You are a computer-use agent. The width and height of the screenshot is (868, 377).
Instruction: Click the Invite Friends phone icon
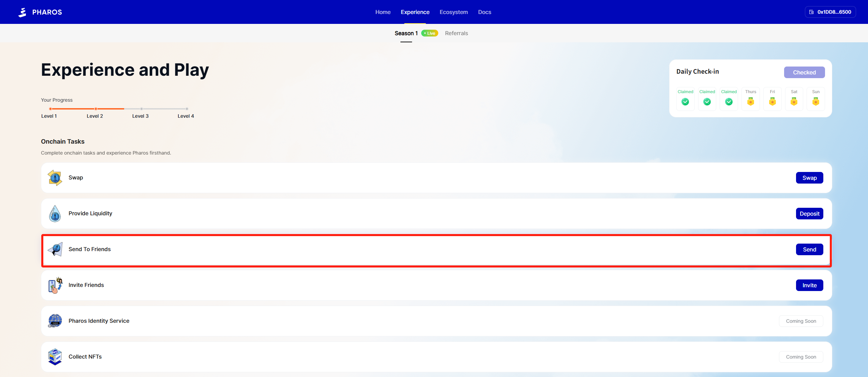click(x=55, y=285)
